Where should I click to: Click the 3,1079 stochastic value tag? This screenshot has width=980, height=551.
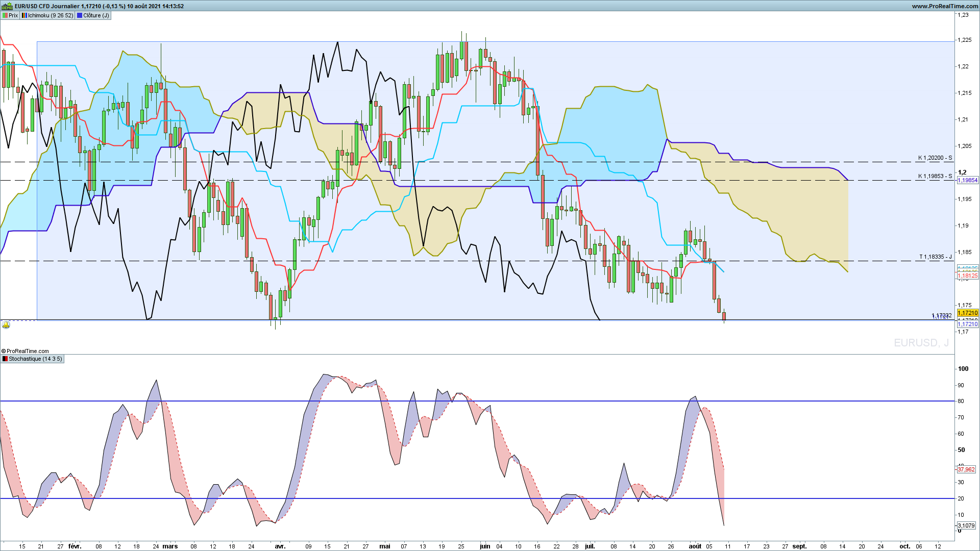pos(966,525)
